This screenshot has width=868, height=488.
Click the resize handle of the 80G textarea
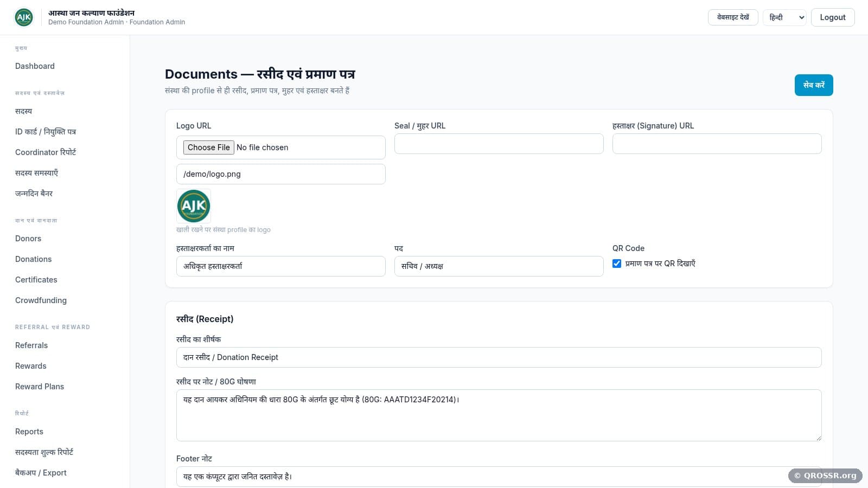point(818,438)
